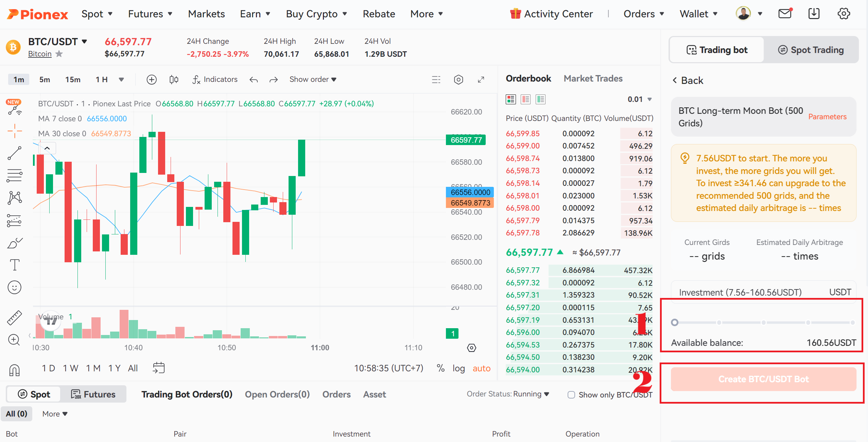Collapse the chart indicator legend
The width and height of the screenshot is (868, 442).
[47, 148]
